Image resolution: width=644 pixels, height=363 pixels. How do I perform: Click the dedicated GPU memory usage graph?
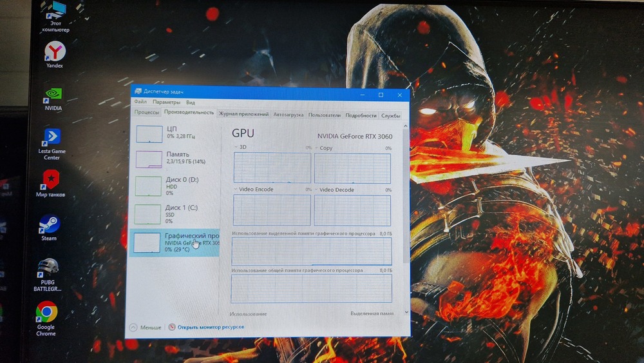click(312, 251)
